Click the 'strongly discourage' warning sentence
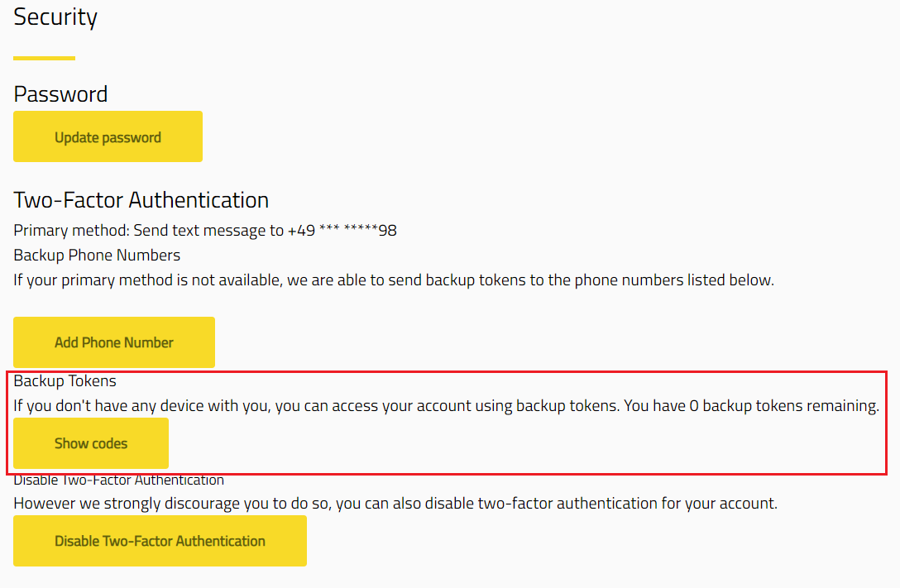 pos(395,504)
